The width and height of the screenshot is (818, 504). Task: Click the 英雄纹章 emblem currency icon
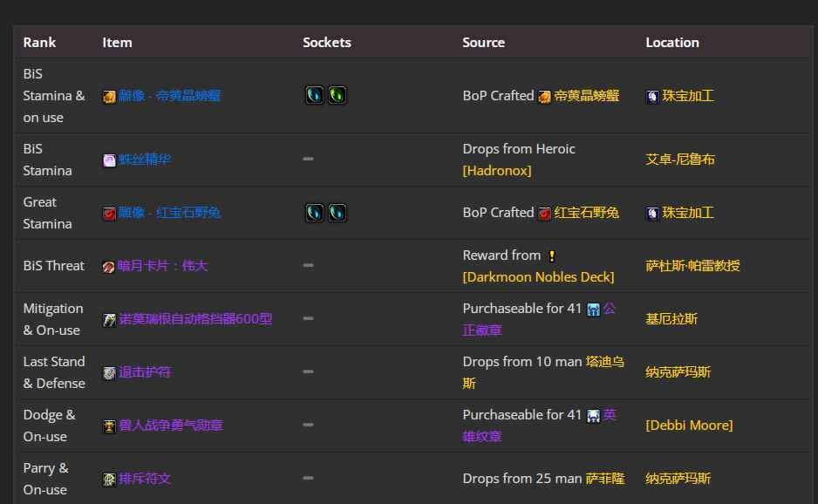[x=593, y=416]
